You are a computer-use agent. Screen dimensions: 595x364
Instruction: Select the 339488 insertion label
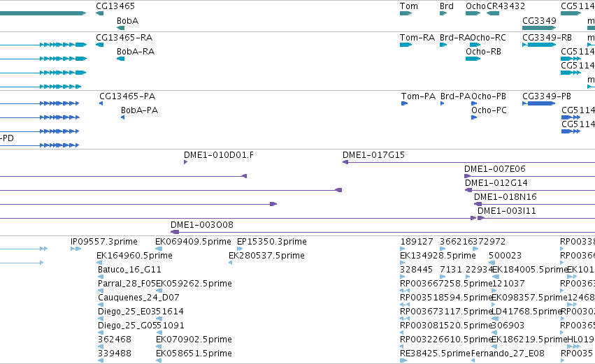click(115, 354)
